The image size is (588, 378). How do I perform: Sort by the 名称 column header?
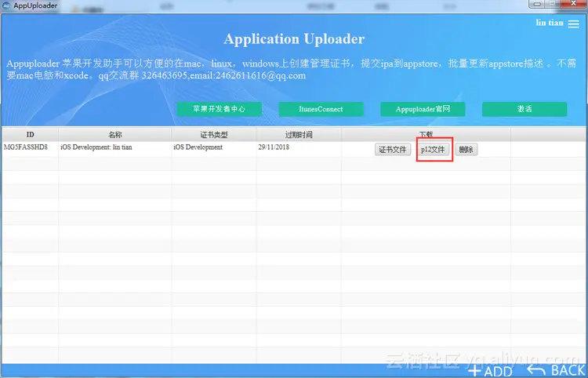click(114, 135)
